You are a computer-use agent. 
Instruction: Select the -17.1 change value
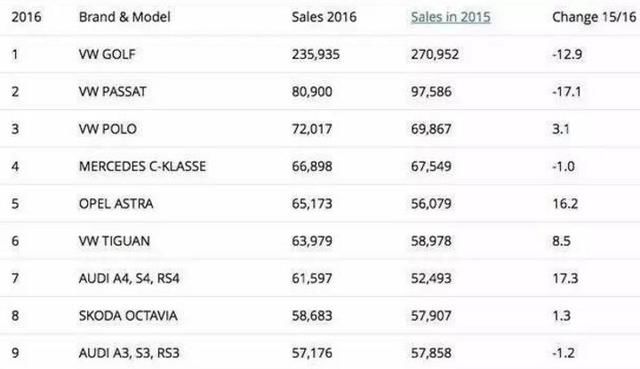[x=567, y=91]
